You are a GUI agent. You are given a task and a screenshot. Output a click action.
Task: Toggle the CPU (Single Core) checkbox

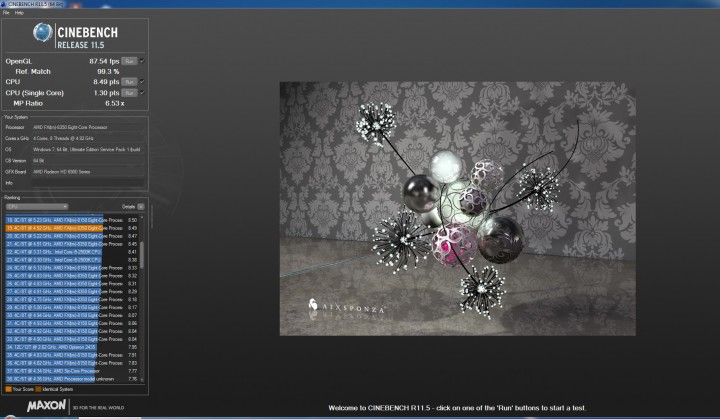(x=142, y=93)
